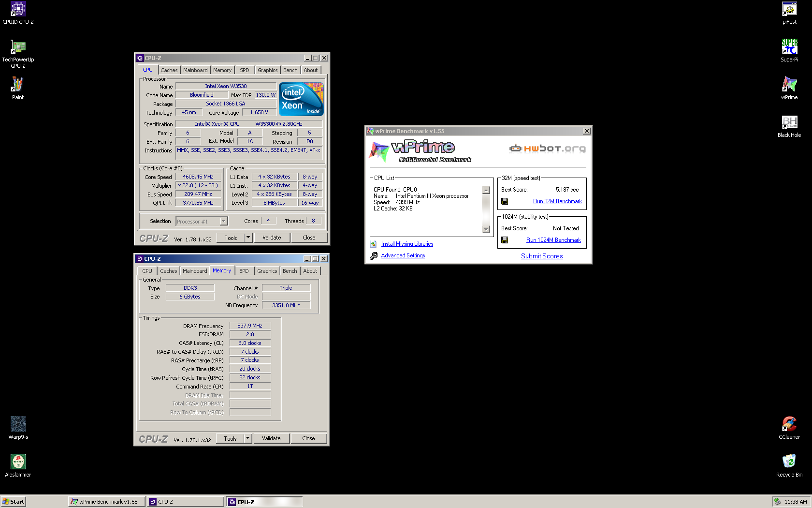This screenshot has height=508, width=812.
Task: Click the system tray icon beside the clock
Action: pyautogui.click(x=777, y=502)
